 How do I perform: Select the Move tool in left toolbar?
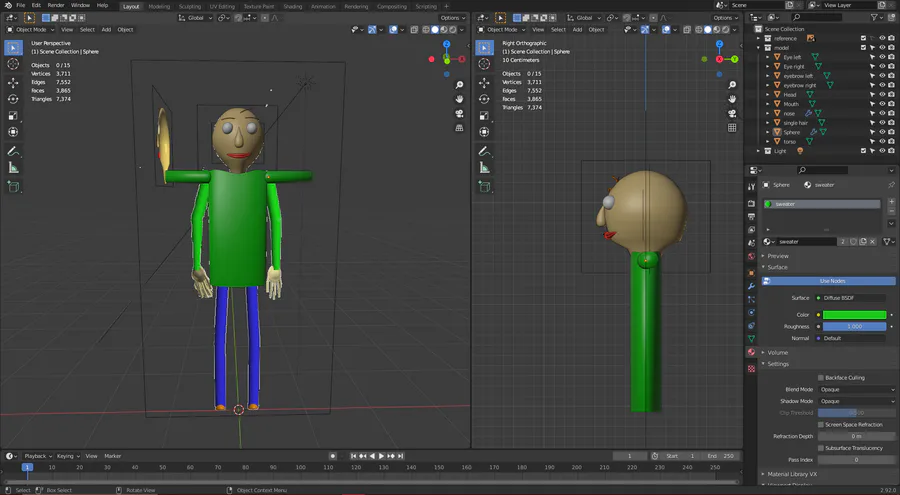coord(13,83)
